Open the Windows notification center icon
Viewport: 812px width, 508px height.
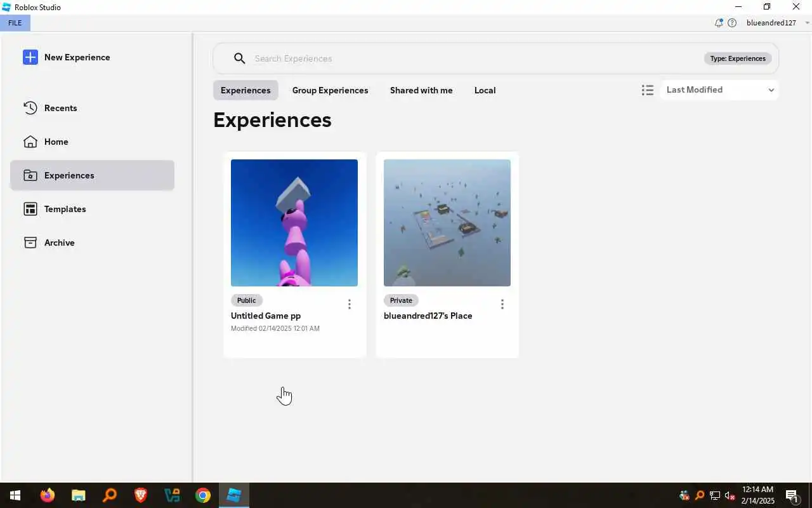[792, 495]
